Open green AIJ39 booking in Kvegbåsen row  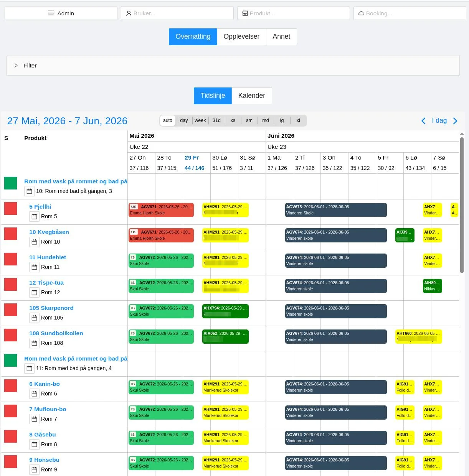pyautogui.click(x=405, y=235)
